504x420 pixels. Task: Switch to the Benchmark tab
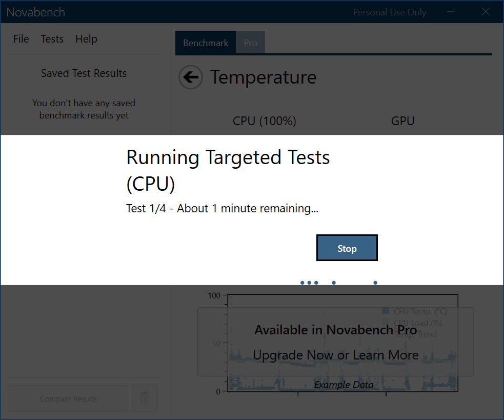coord(206,43)
